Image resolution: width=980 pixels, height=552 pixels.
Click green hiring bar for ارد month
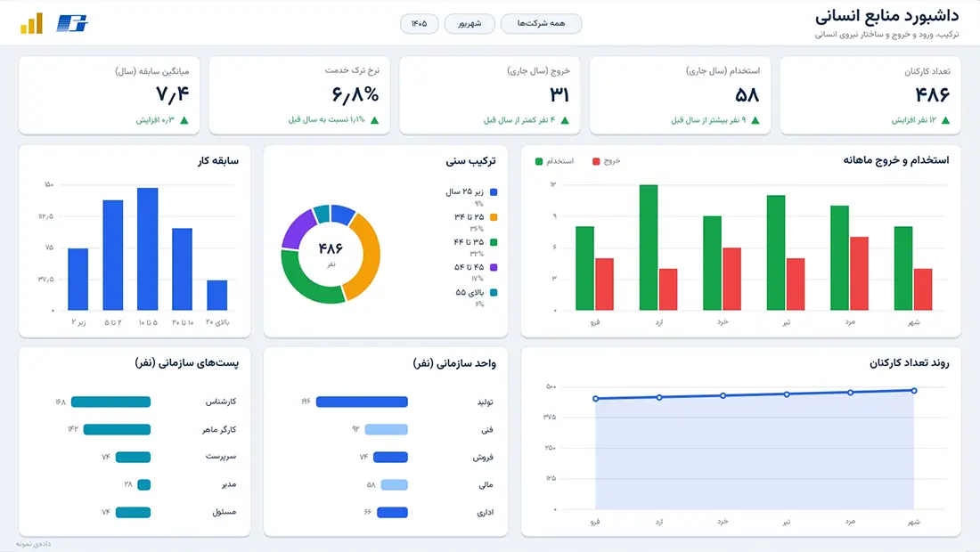tap(648, 248)
